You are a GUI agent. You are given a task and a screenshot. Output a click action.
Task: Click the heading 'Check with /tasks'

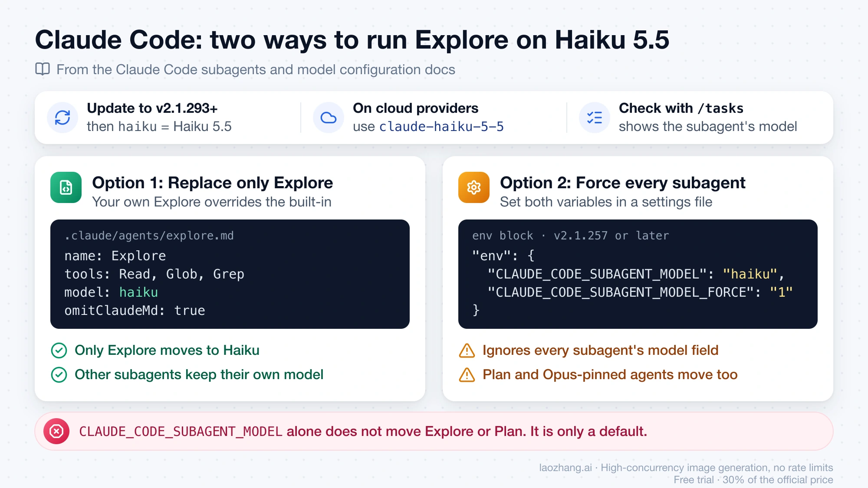point(681,108)
